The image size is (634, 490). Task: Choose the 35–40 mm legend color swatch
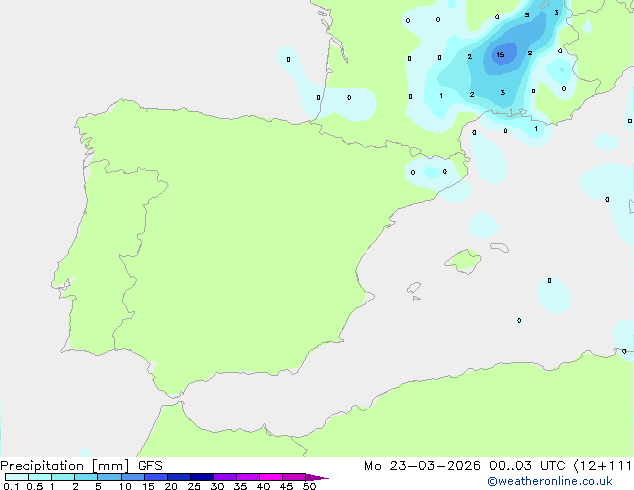[x=248, y=477]
